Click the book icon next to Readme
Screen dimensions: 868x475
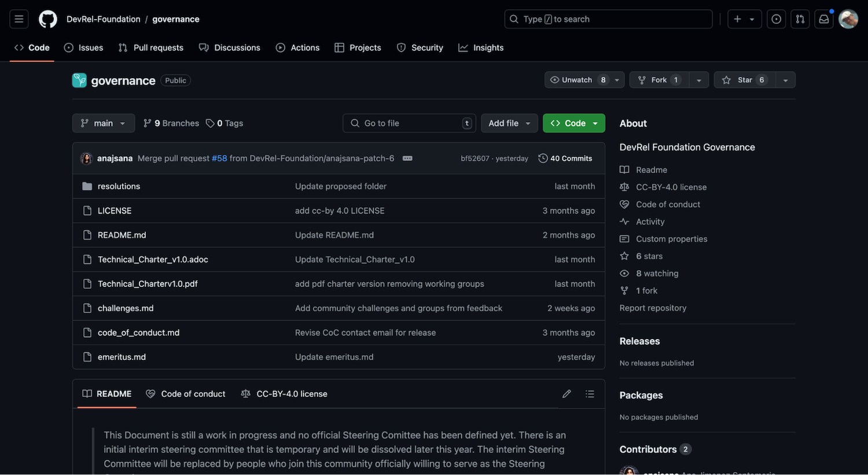(x=624, y=170)
